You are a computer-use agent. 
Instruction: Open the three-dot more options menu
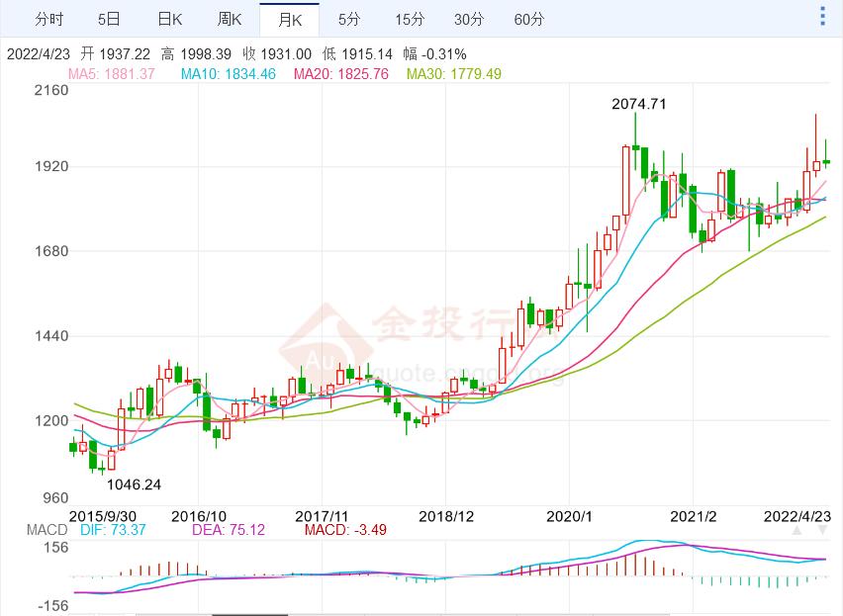823,17
